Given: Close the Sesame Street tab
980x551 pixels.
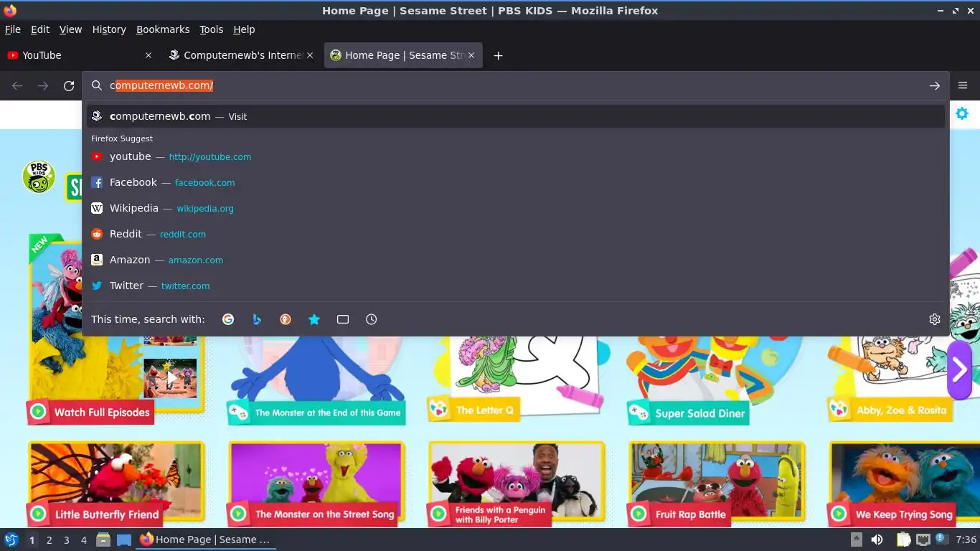Looking at the screenshot, I should coord(471,55).
